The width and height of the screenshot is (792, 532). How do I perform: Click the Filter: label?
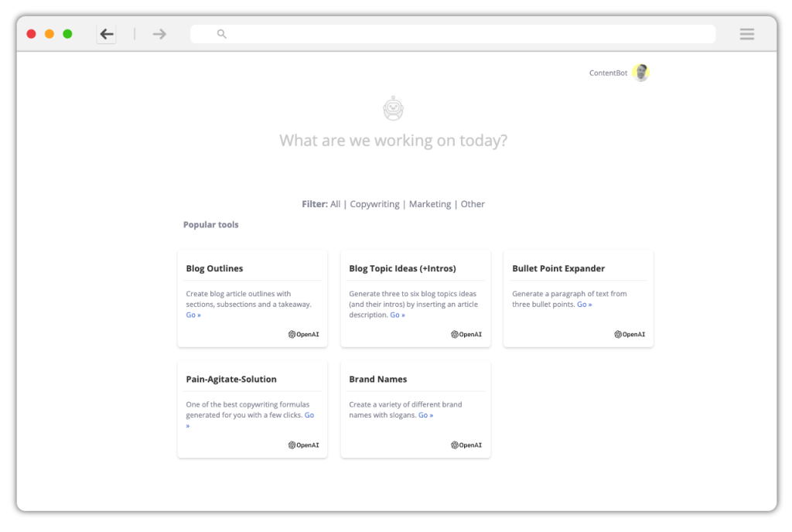click(x=315, y=204)
